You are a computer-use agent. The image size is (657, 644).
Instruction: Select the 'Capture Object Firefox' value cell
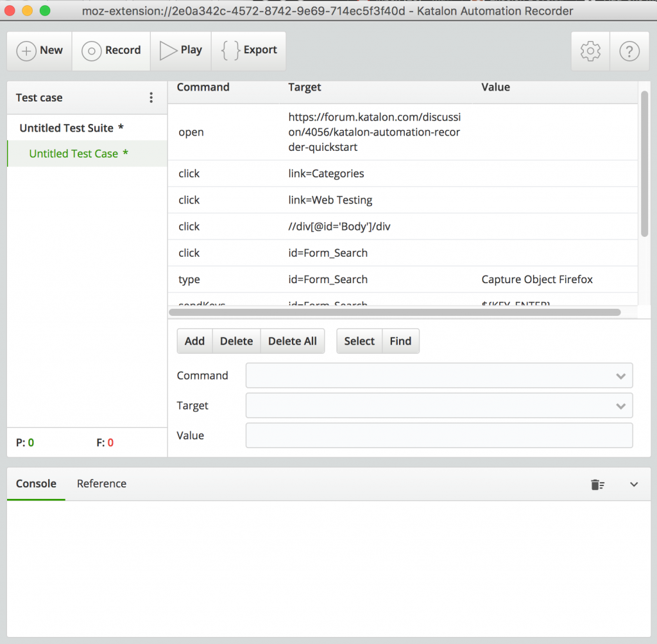[537, 280]
